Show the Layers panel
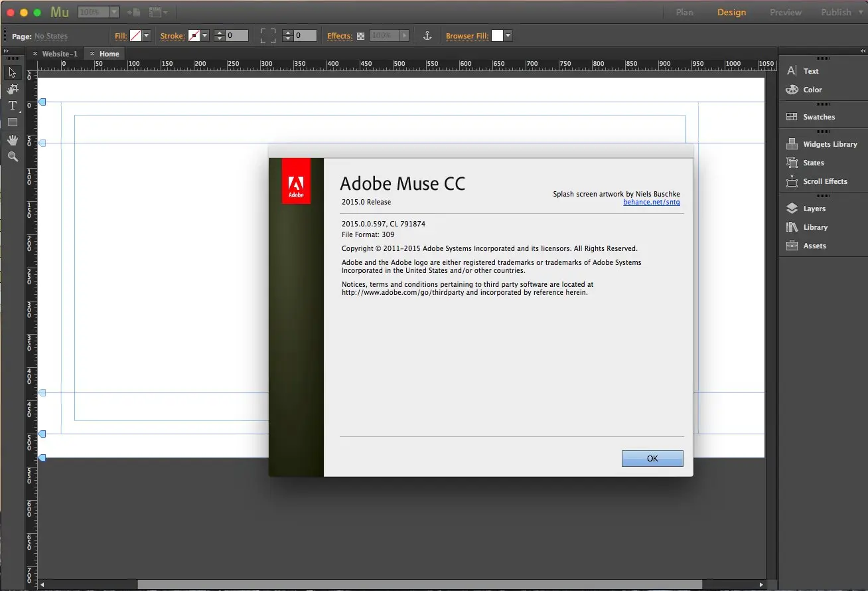This screenshot has height=591, width=868. [x=814, y=208]
